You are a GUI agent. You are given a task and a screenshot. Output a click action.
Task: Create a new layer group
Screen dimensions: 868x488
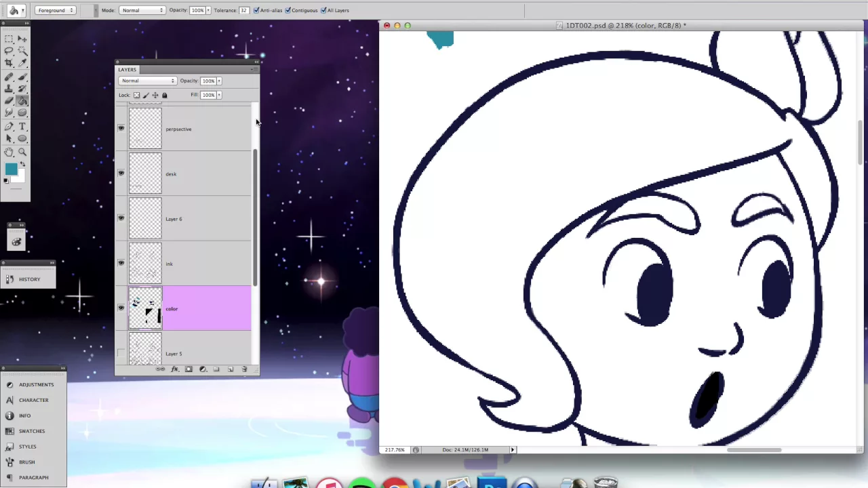tap(216, 369)
